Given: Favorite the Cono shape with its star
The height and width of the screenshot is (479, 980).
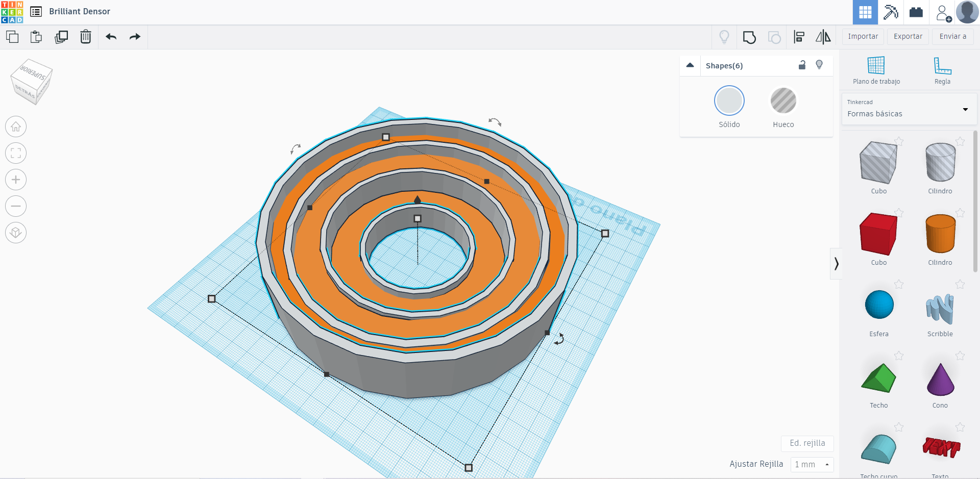Looking at the screenshot, I should click(960, 356).
